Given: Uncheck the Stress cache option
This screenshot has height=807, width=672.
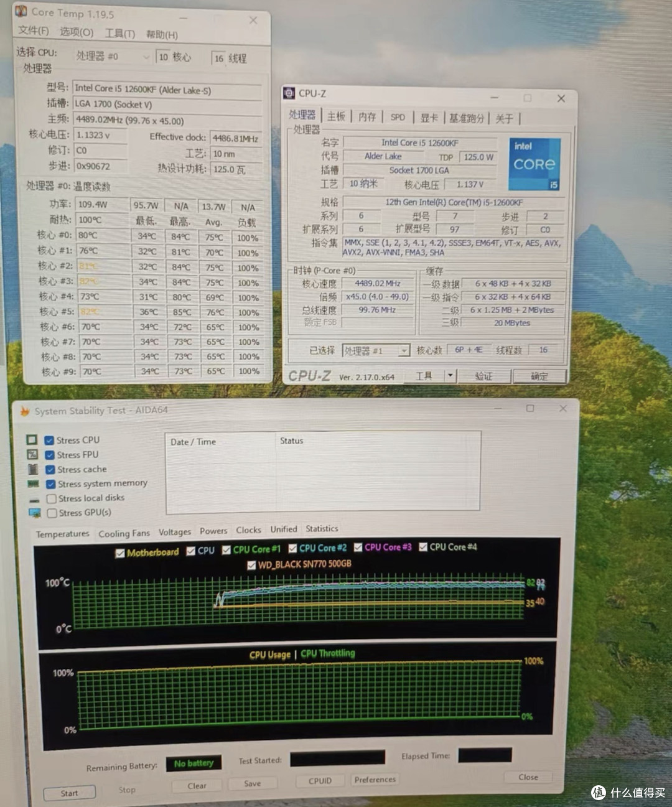Looking at the screenshot, I should (50, 470).
